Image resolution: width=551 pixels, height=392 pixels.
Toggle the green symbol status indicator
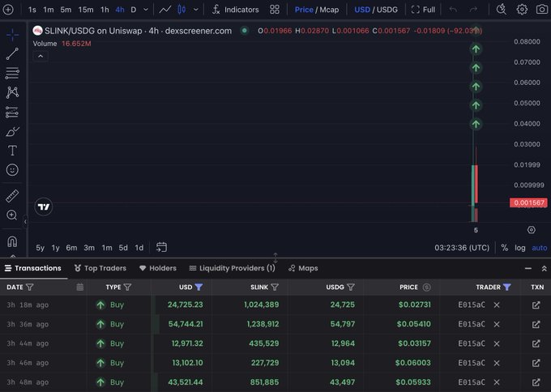click(x=245, y=31)
